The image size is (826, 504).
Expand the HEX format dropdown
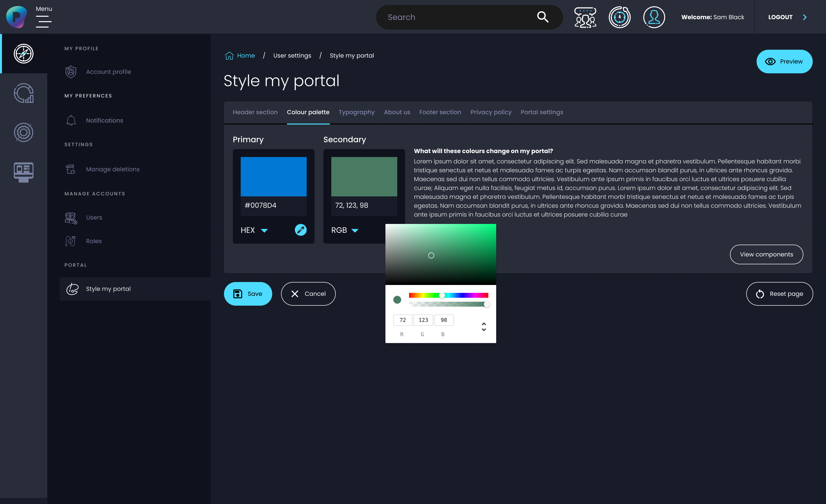264,231
